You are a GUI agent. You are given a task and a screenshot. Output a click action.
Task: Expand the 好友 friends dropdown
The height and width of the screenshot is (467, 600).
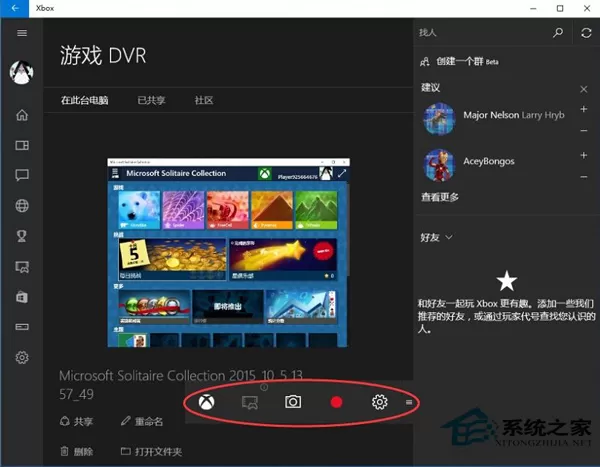click(436, 237)
